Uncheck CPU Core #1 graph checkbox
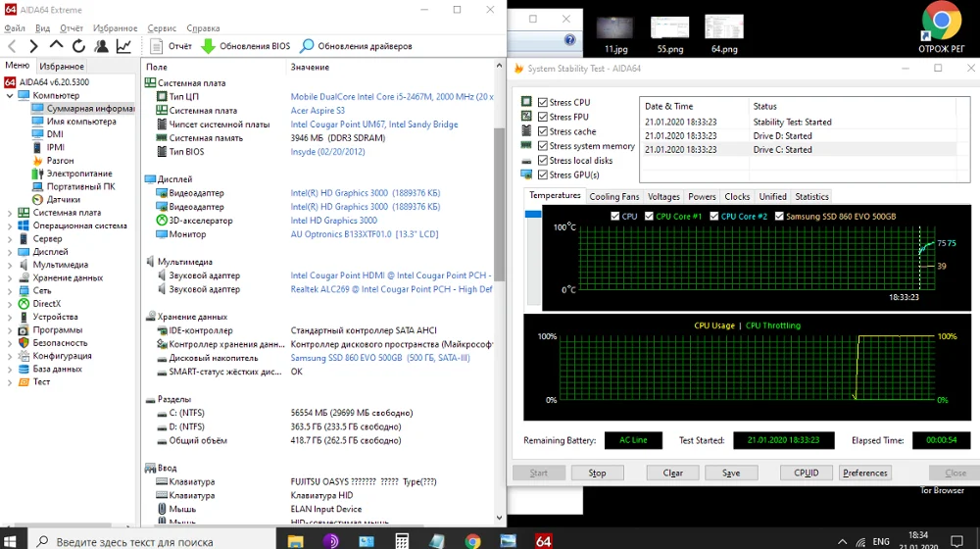The height and width of the screenshot is (549, 980). click(x=649, y=216)
